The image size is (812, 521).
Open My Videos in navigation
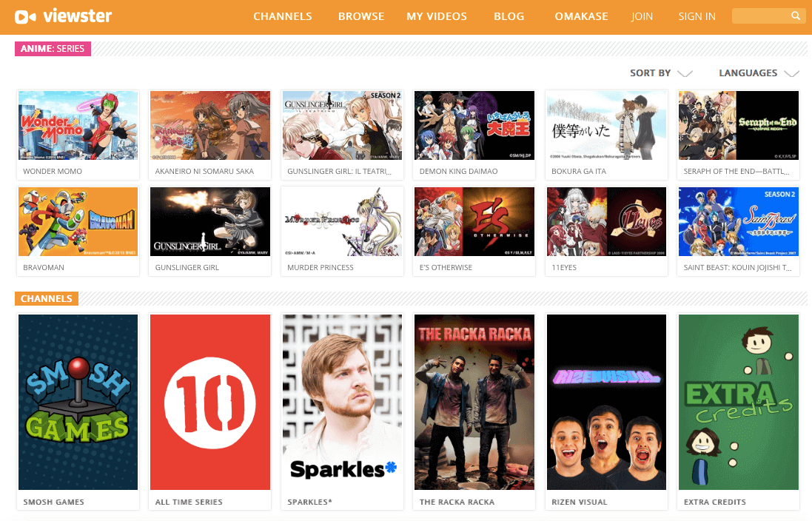[437, 16]
